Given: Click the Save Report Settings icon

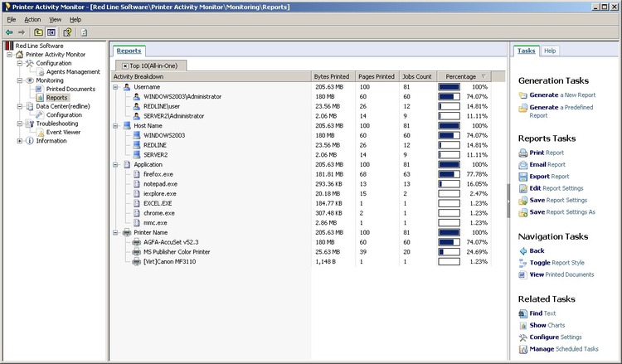Looking at the screenshot, I should click(x=522, y=200).
